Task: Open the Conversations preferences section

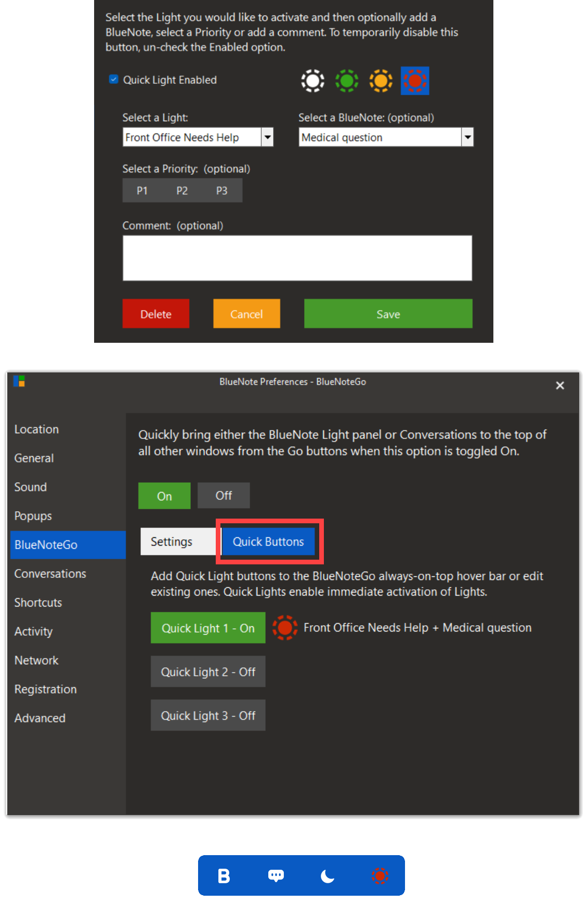Action: [x=50, y=574]
